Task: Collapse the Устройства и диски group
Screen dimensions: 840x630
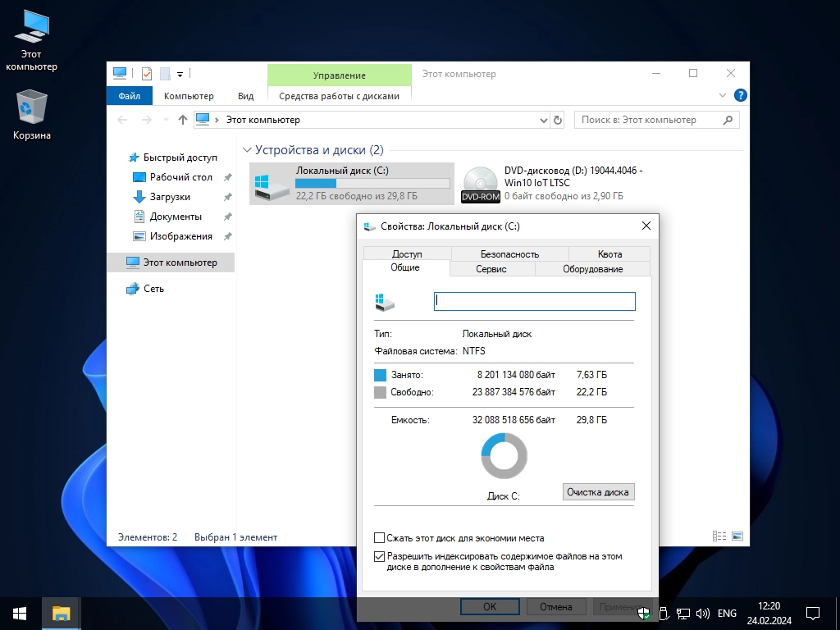Action: (x=247, y=150)
